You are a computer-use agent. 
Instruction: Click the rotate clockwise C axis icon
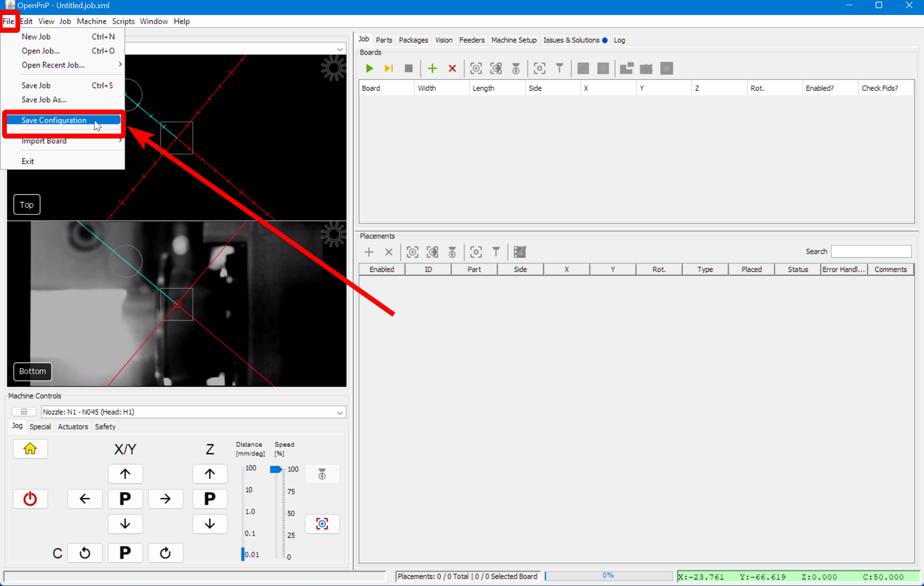(x=166, y=553)
